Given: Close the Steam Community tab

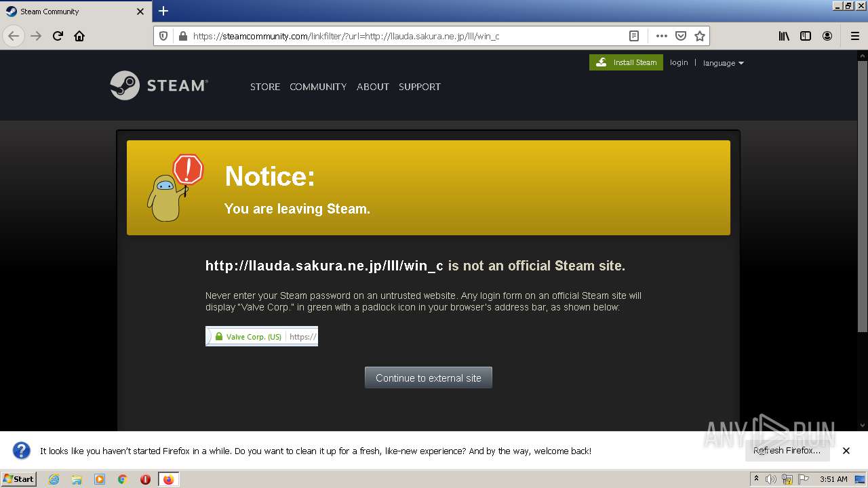Looking at the screenshot, I should pos(140,12).
